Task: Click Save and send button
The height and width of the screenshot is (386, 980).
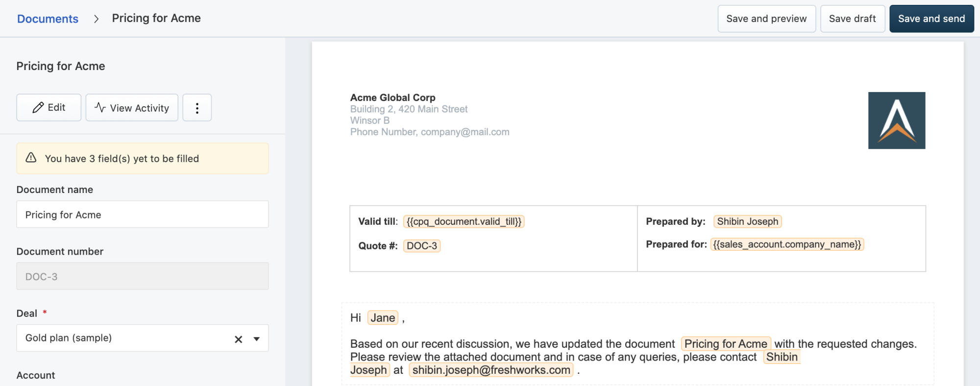Action: tap(931, 19)
